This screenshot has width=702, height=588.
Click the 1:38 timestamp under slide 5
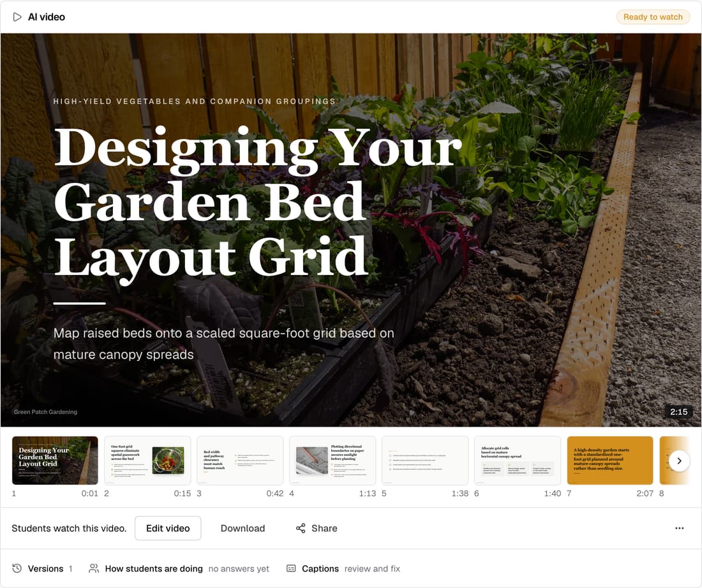pyautogui.click(x=459, y=493)
